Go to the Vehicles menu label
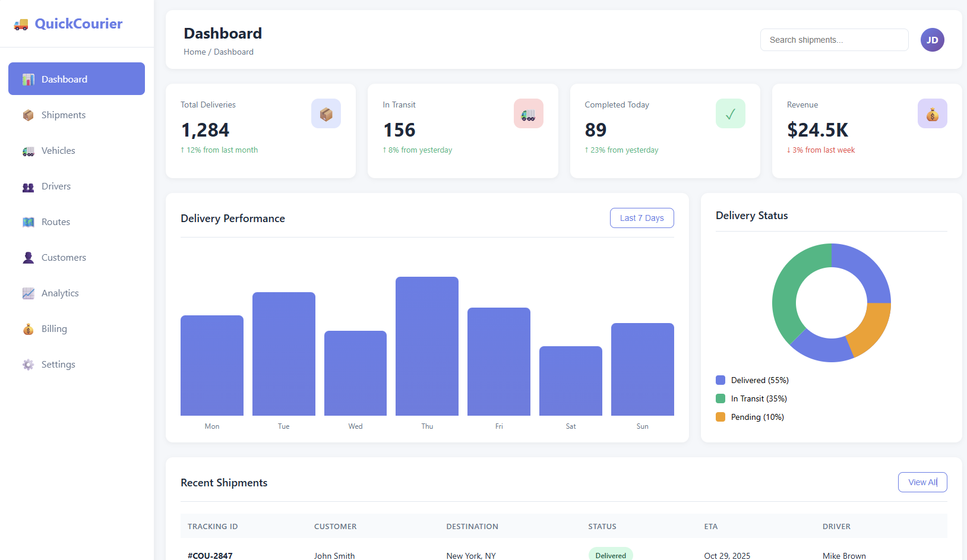The width and height of the screenshot is (967, 560). 58,151
